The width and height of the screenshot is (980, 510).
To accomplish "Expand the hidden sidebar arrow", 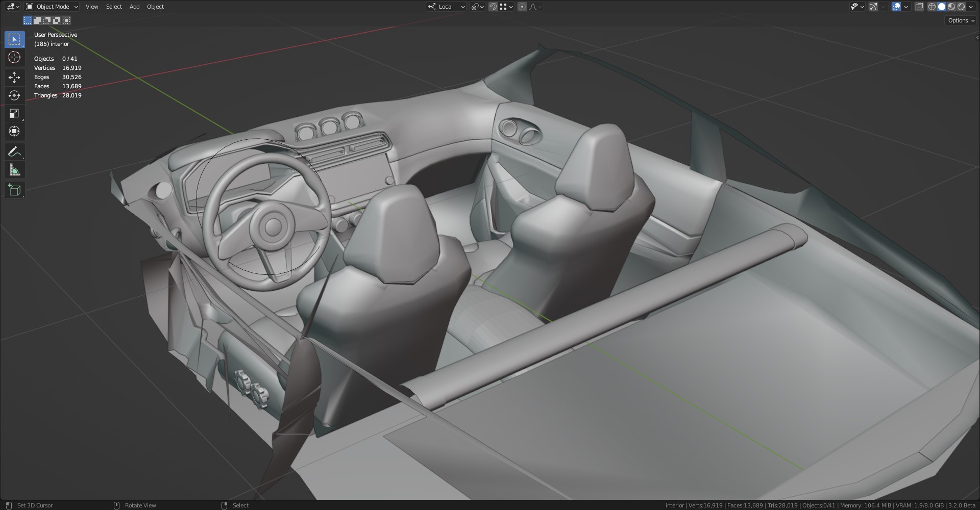I will coord(977,37).
